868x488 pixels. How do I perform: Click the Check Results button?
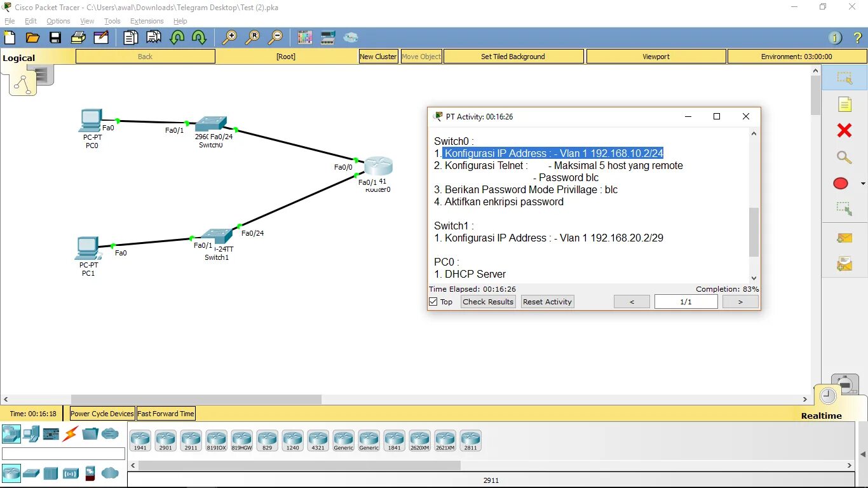pos(488,302)
